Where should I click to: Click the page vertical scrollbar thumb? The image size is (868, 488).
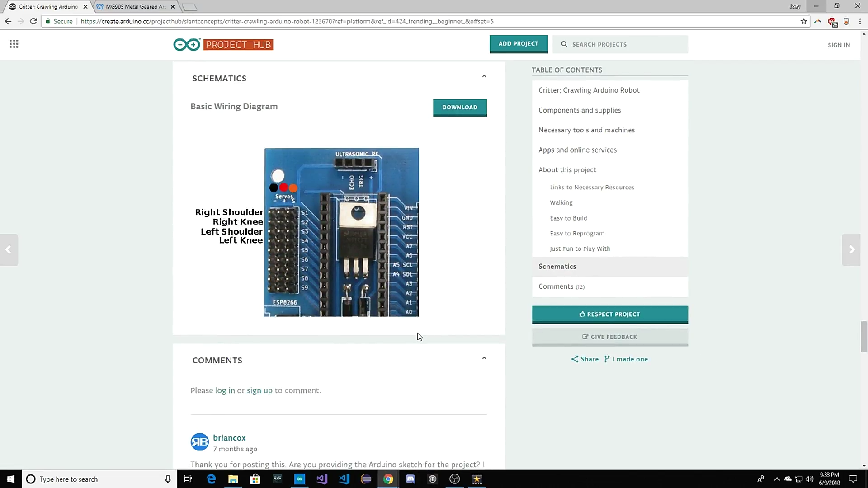point(863,337)
